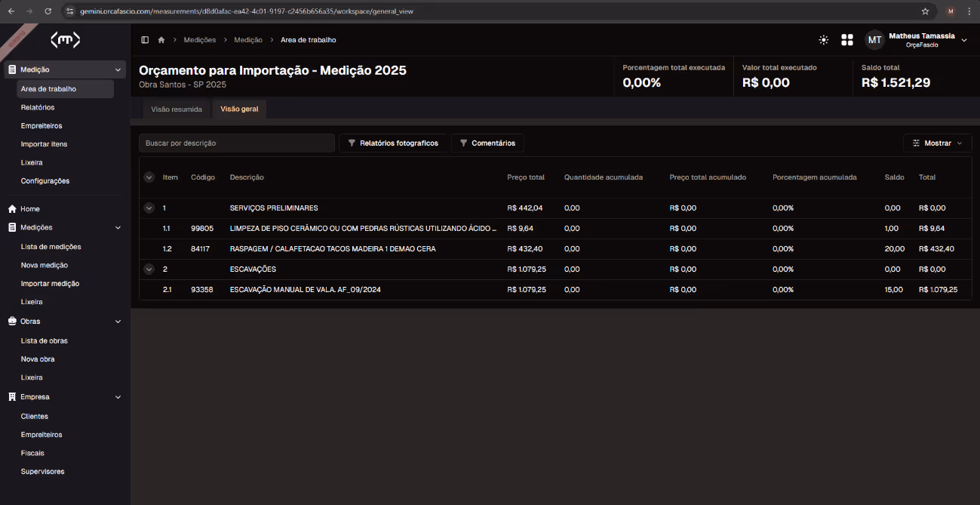Click Medições breadcrumb link
The width and height of the screenshot is (980, 505).
[x=200, y=40]
